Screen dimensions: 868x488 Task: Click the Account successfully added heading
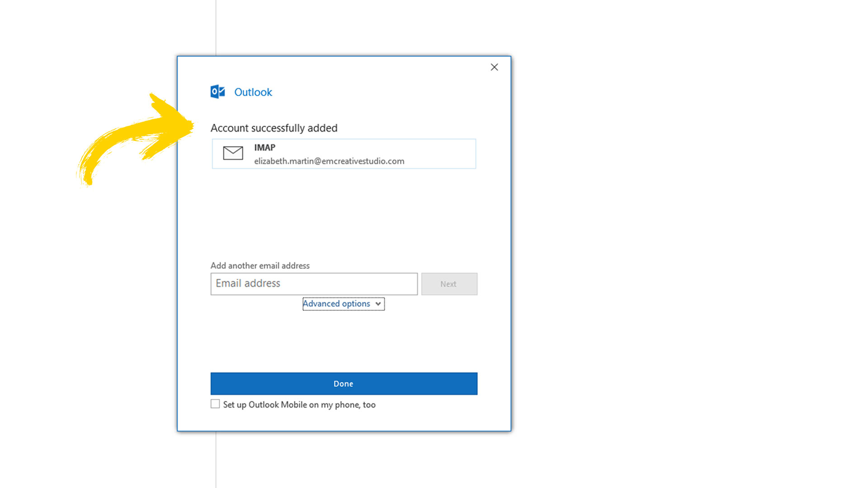pyautogui.click(x=274, y=128)
